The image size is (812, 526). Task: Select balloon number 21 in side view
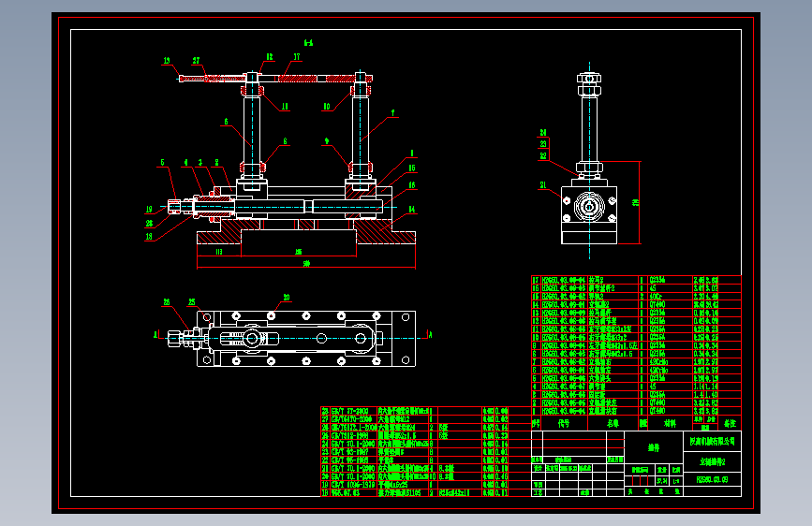543,184
